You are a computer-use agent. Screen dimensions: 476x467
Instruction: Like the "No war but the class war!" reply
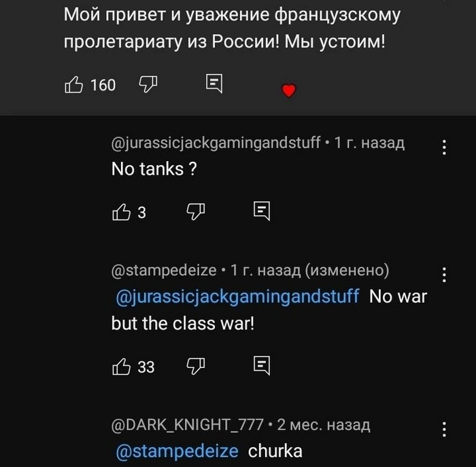coord(120,366)
